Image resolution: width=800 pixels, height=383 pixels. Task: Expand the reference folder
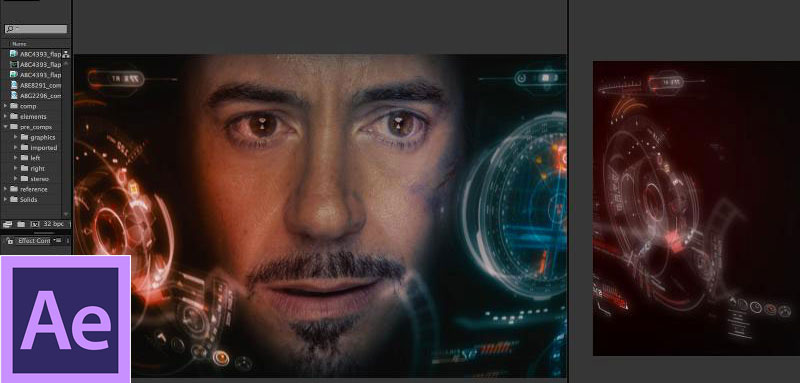(x=6, y=189)
